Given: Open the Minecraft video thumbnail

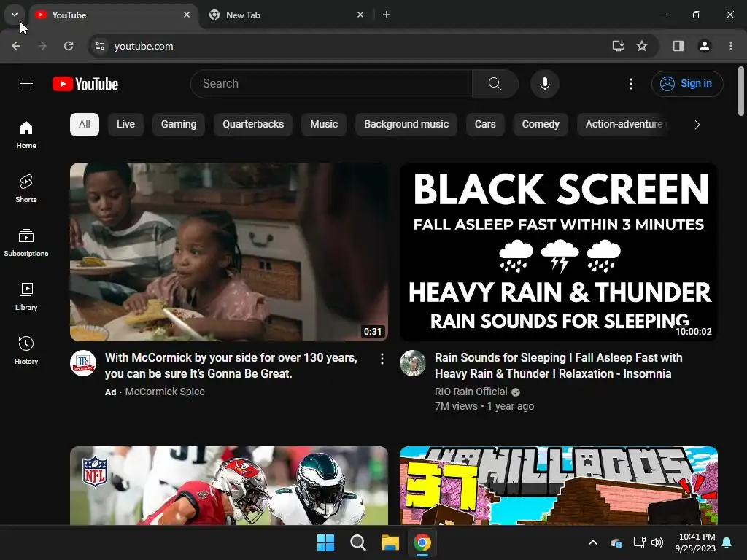Looking at the screenshot, I should [x=559, y=486].
